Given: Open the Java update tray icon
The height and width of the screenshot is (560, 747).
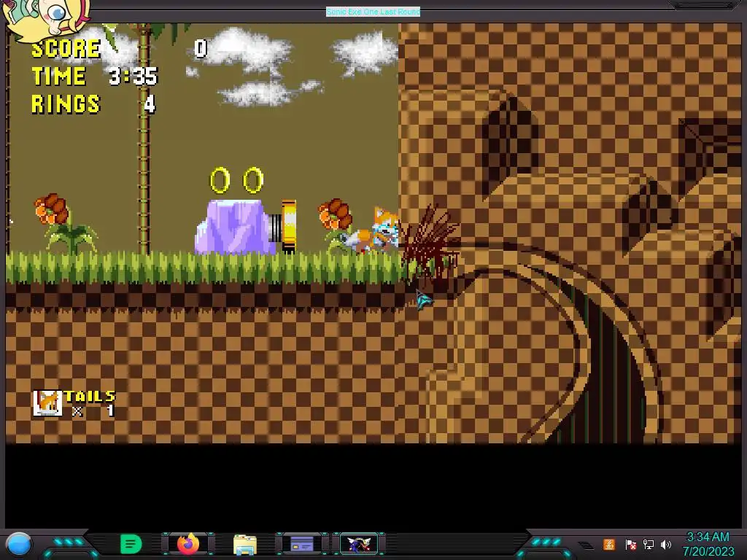Looking at the screenshot, I should 609,544.
